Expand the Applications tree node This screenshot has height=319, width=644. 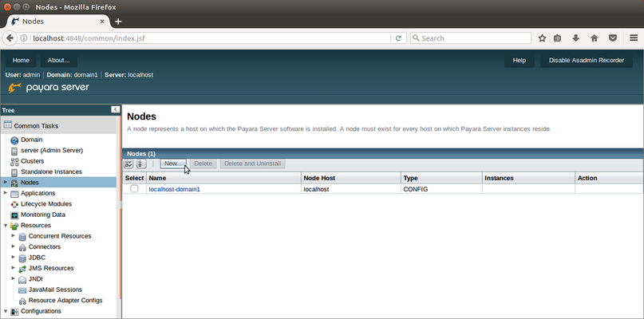(6, 192)
